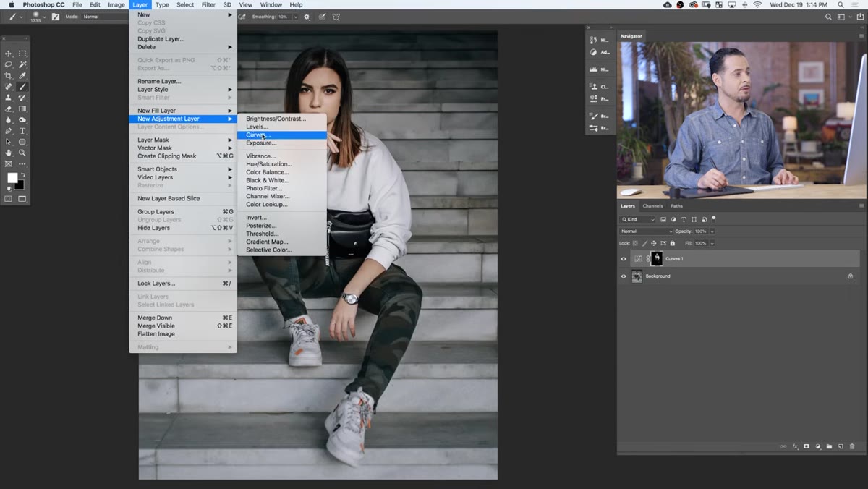Image resolution: width=868 pixels, height=489 pixels.
Task: Hide the Curves 1 layer
Action: tap(624, 258)
